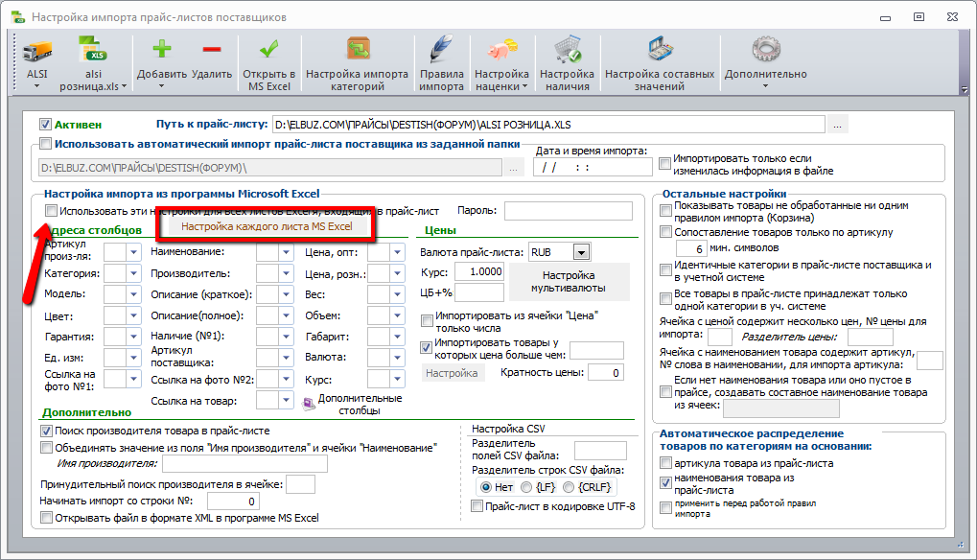
Task: Open the Настройка наценки dropdown menu
Action: click(x=501, y=64)
